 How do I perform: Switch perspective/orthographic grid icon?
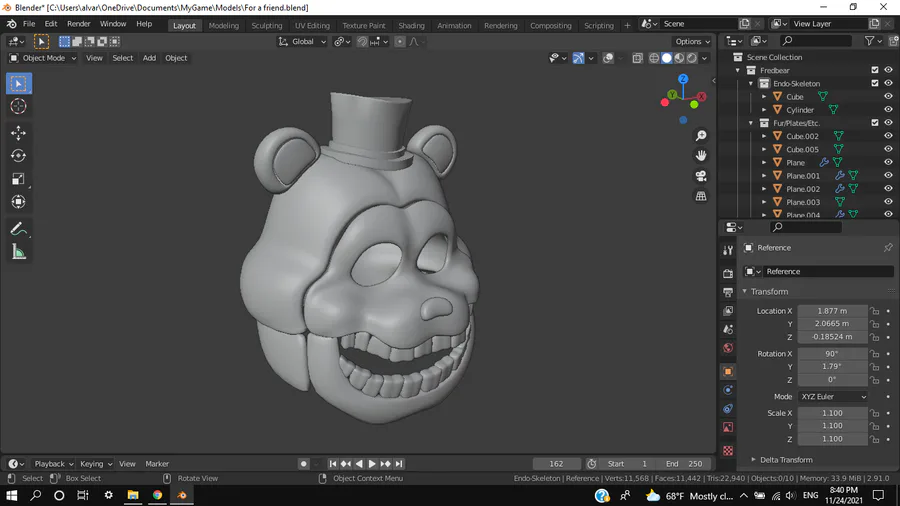tap(701, 196)
